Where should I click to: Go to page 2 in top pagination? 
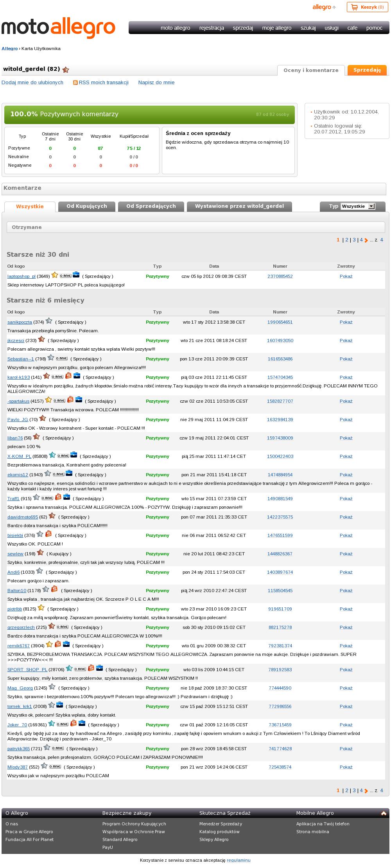[x=347, y=240]
